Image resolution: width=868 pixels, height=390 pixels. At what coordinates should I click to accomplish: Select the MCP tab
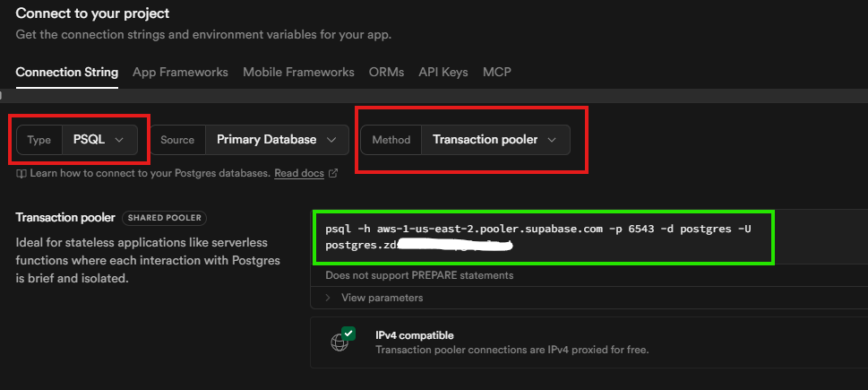(x=497, y=72)
